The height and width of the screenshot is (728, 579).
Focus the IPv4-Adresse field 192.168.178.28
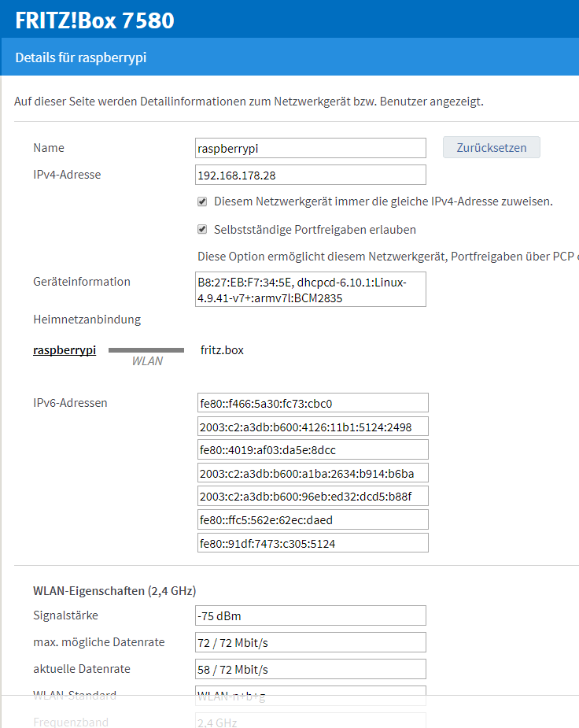click(x=311, y=175)
